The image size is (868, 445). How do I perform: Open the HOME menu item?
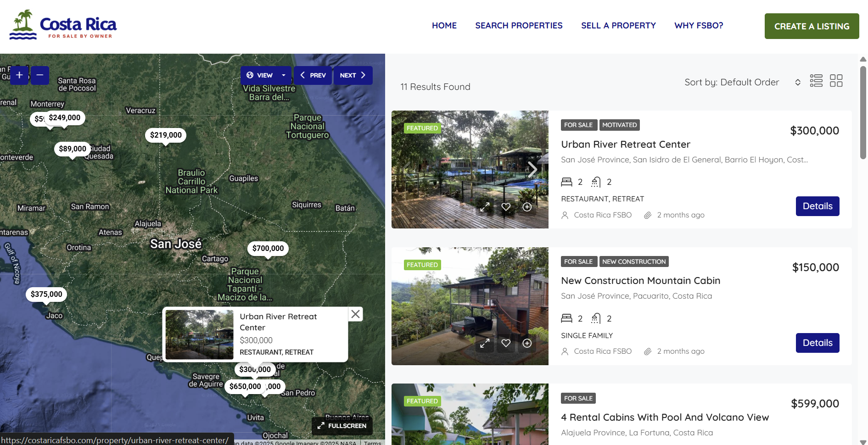click(444, 26)
